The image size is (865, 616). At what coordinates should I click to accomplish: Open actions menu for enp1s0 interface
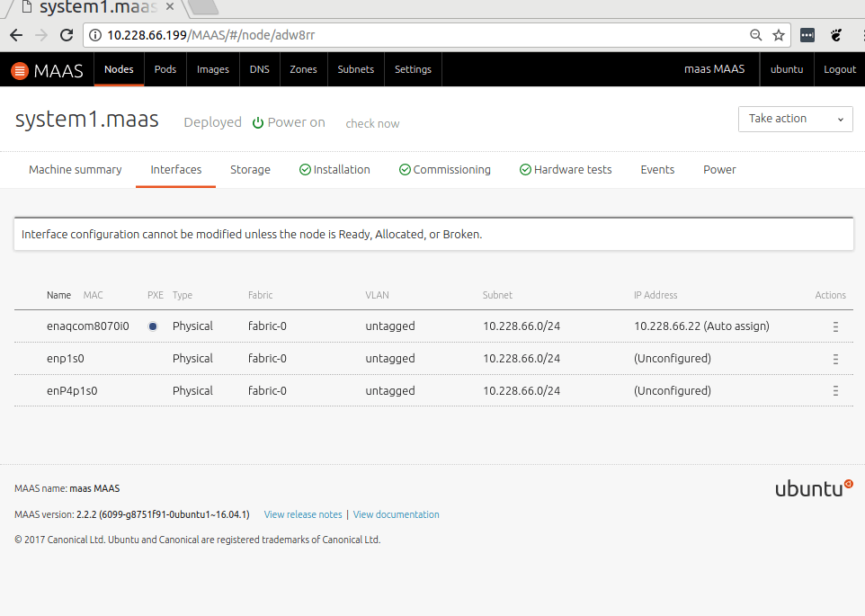coord(835,359)
